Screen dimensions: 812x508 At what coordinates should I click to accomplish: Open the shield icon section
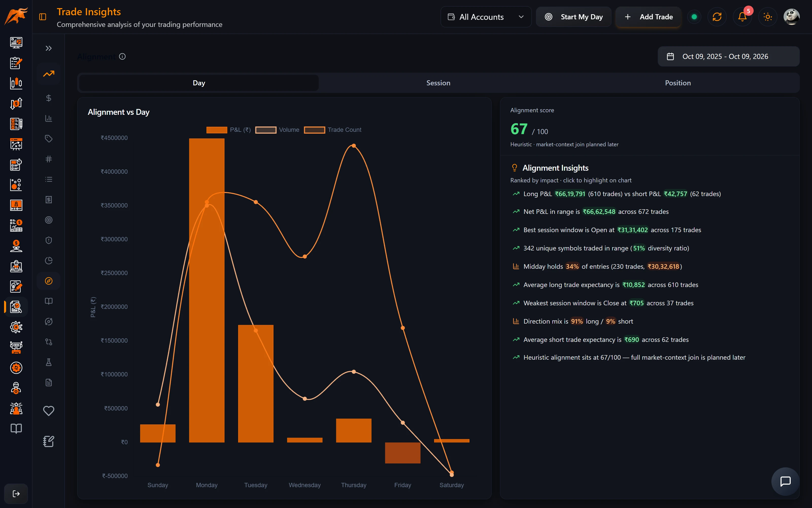[49, 240]
